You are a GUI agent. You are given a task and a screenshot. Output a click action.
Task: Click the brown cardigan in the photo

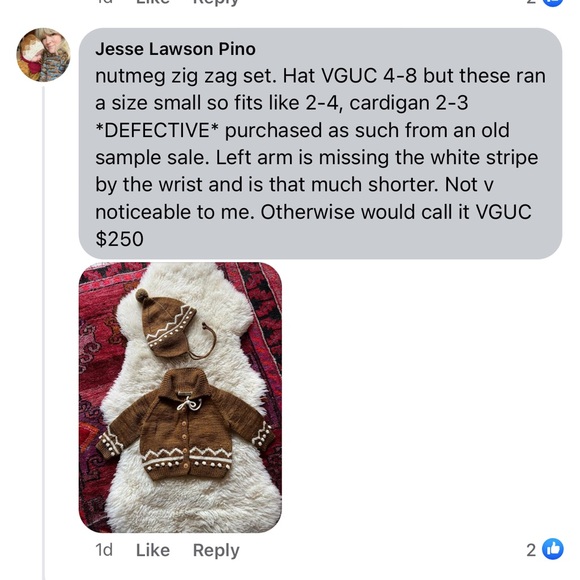pos(185,425)
